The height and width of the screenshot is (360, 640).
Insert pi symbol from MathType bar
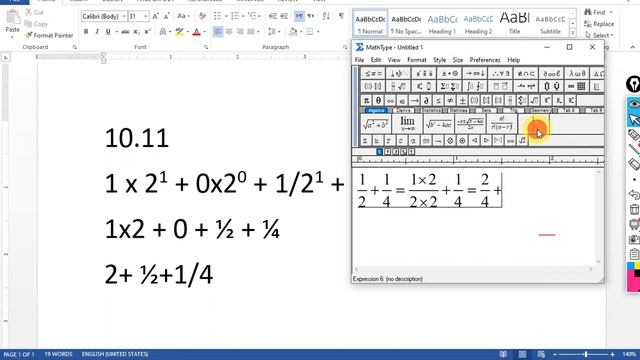point(366,100)
